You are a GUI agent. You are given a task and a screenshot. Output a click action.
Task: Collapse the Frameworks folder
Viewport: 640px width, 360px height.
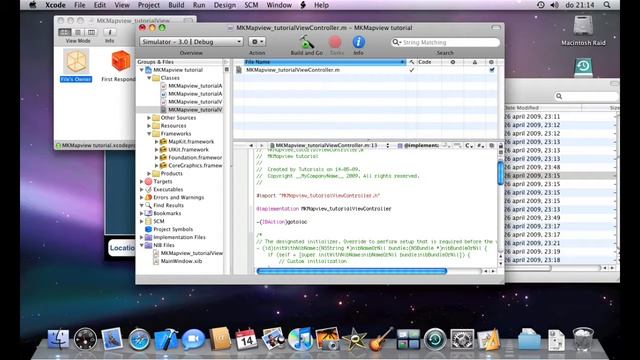[x=149, y=133]
